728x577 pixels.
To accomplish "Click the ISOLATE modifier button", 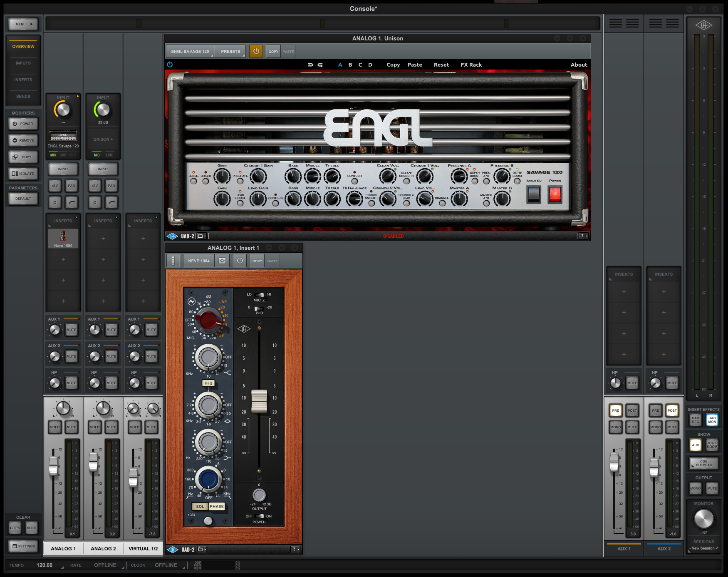I will (23, 174).
